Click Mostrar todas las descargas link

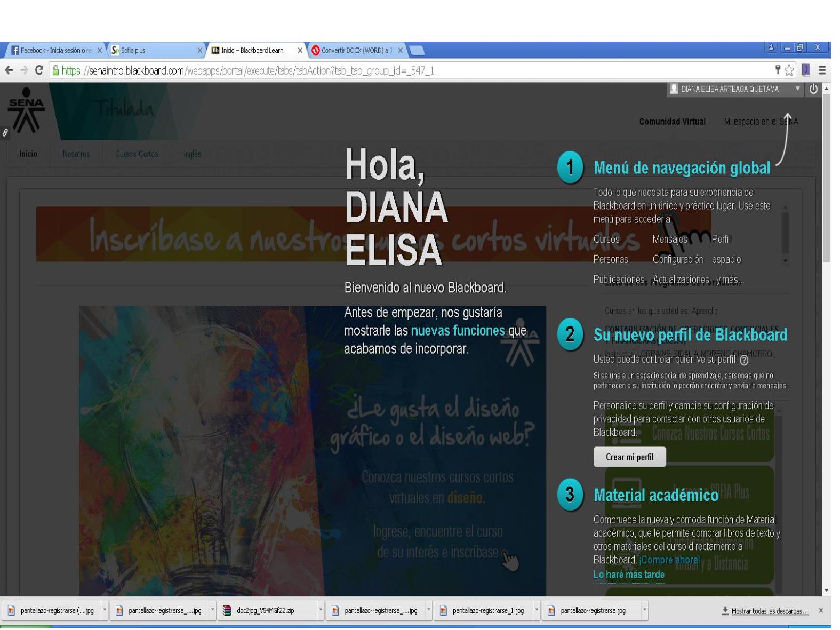click(x=770, y=611)
